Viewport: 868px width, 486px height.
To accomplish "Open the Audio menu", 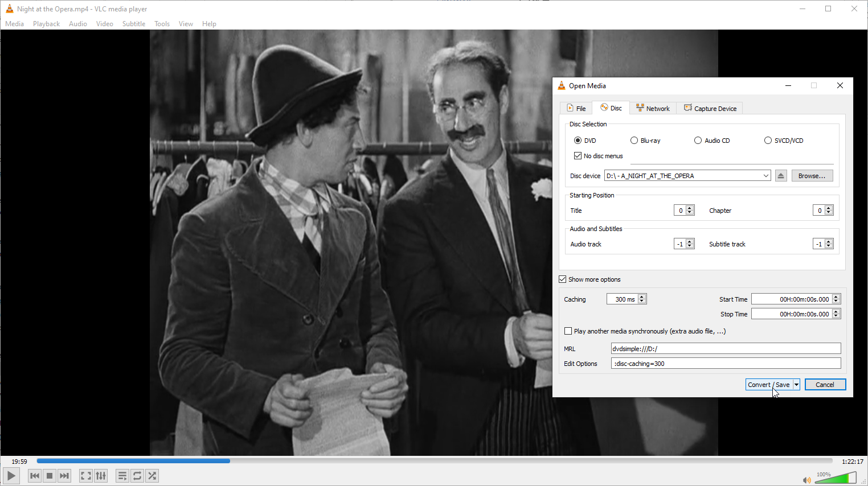I will point(78,24).
